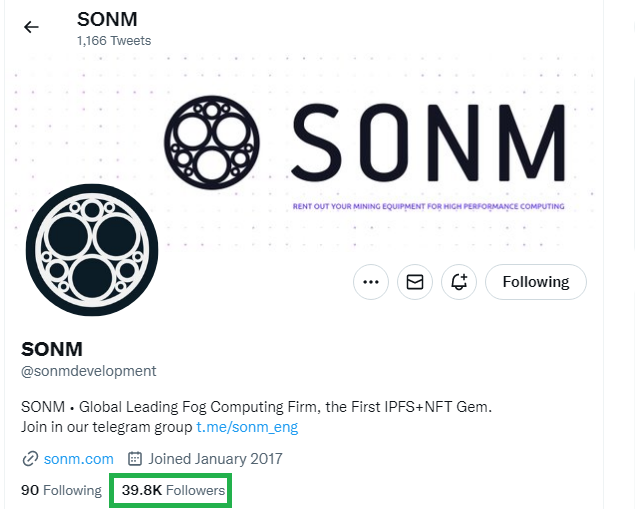Go back using the left arrow icon
The width and height of the screenshot is (635, 509).
pos(31,27)
